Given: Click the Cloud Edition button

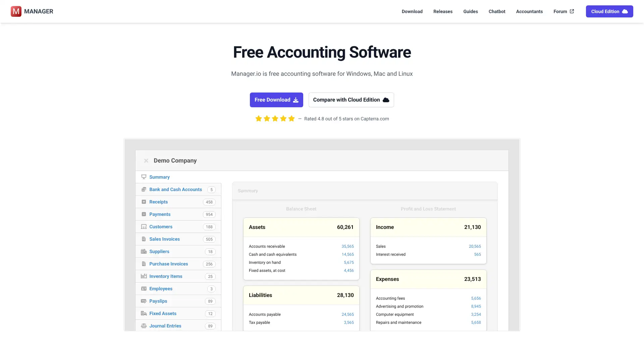Looking at the screenshot, I should click(x=609, y=11).
